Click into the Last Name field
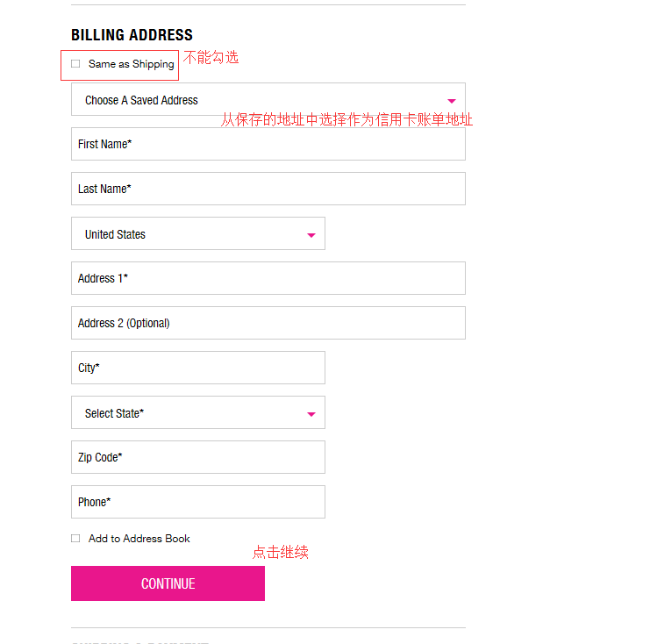 tap(268, 190)
